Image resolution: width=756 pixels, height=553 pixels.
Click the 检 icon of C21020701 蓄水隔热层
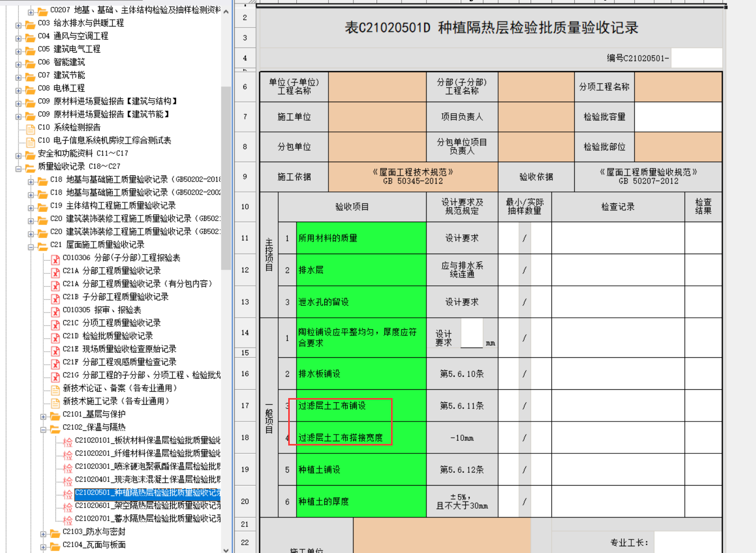coord(68,520)
